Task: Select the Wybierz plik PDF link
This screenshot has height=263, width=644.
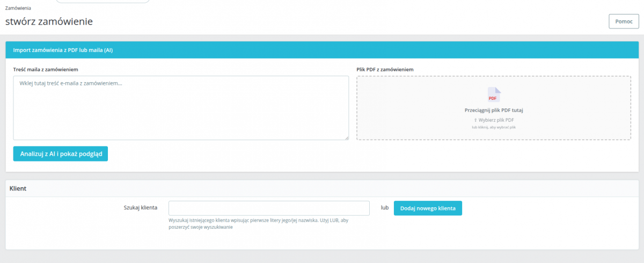Action: point(496,120)
